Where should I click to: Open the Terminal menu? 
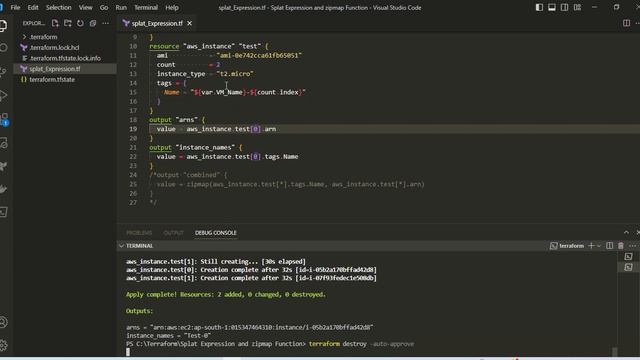146,7
